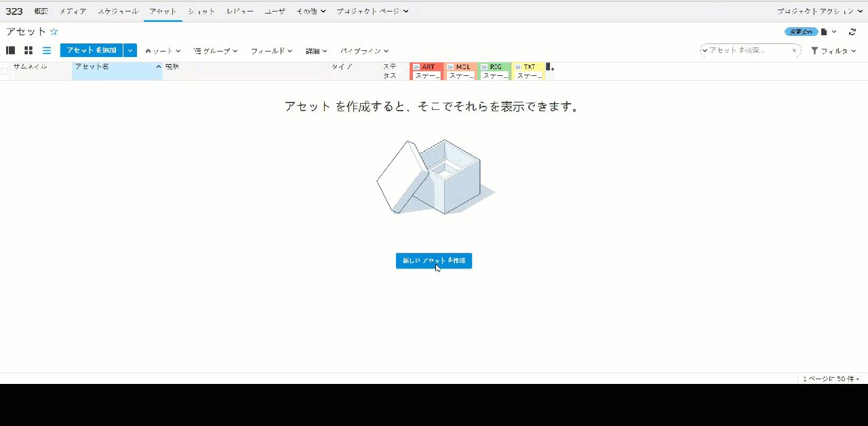The height and width of the screenshot is (426, 868).
Task: Switch to thumbnail view mode
Action: [x=28, y=50]
